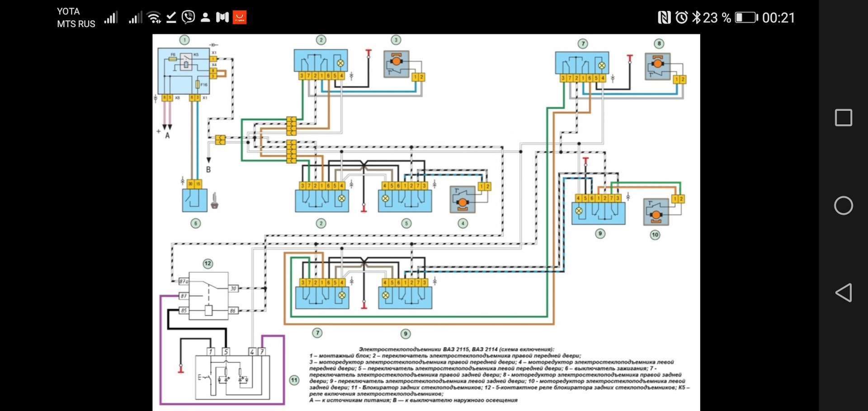Tap the ignition key symbol near block 6

(215, 201)
